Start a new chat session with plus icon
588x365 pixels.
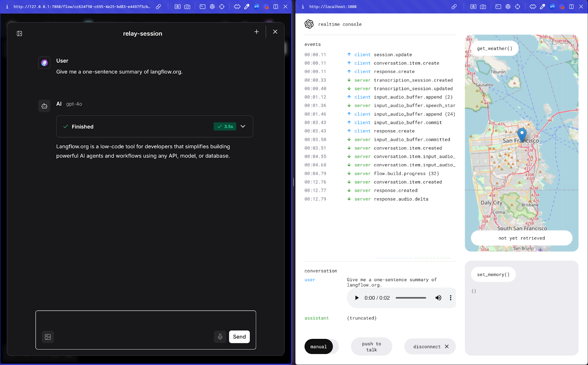tap(257, 32)
